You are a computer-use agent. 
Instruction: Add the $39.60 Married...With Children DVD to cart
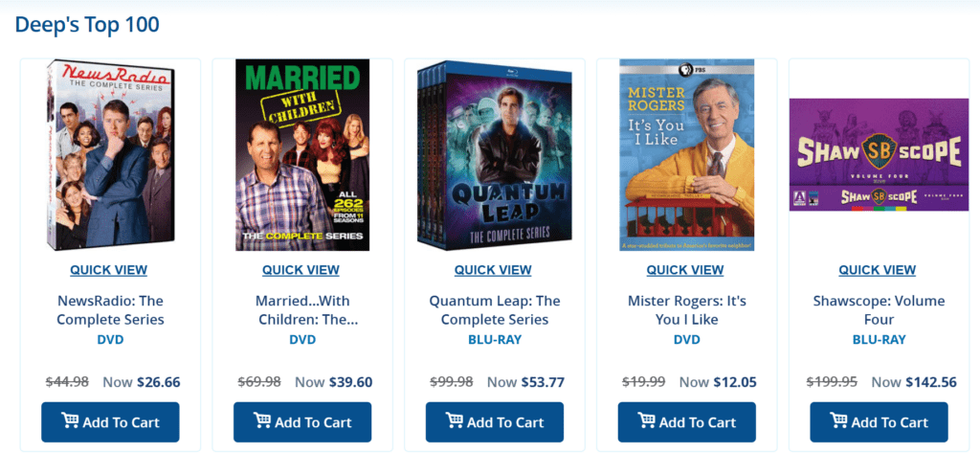pyautogui.click(x=302, y=422)
